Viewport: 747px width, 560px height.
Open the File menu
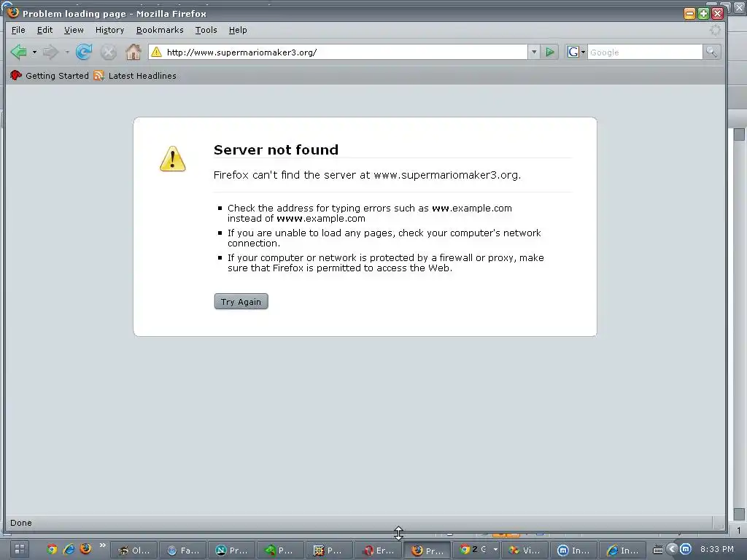18,30
